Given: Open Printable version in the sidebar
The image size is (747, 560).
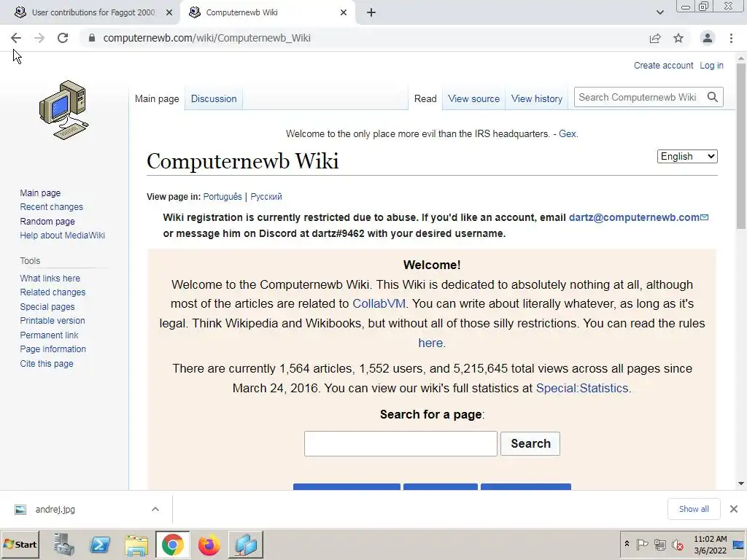Looking at the screenshot, I should coord(53,321).
